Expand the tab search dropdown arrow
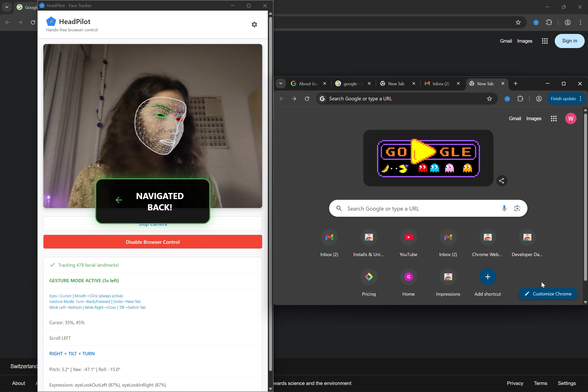The height and width of the screenshot is (392, 588). [x=281, y=84]
